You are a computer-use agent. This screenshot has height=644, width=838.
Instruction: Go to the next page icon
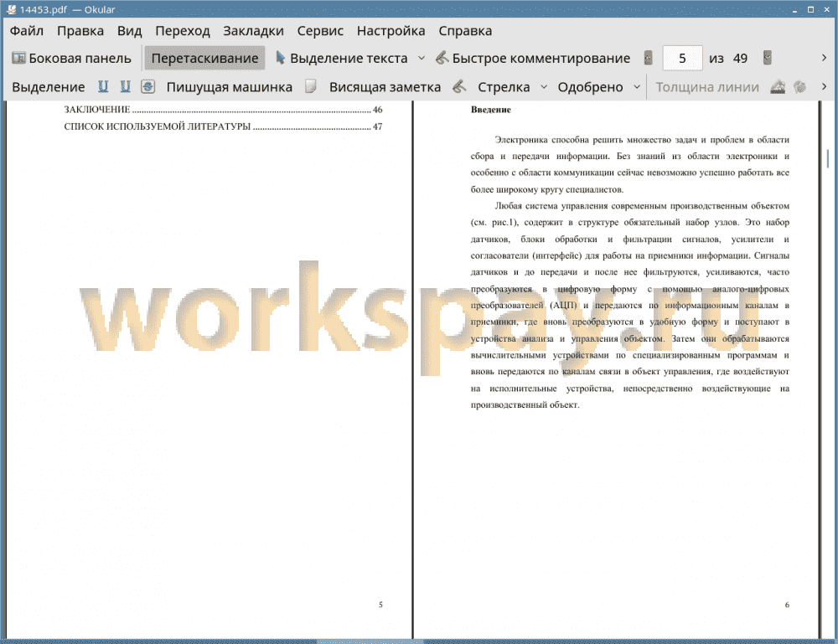point(768,58)
